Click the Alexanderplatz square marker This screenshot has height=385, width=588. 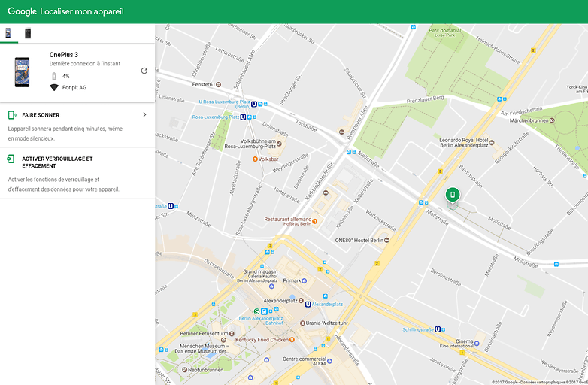coord(301,301)
